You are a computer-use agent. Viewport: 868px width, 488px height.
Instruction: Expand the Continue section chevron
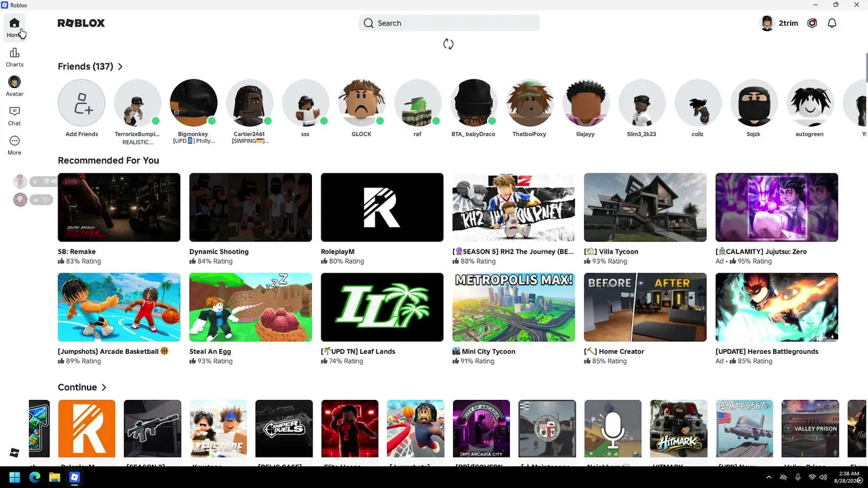(104, 388)
